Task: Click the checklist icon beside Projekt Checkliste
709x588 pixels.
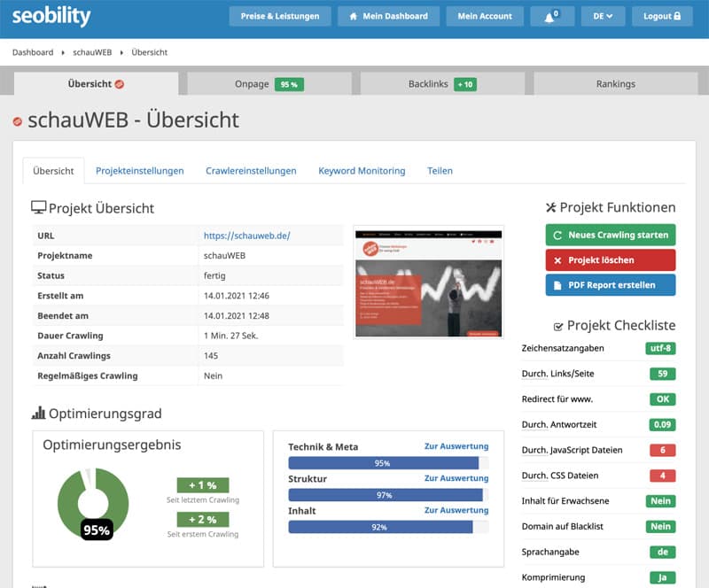Action: coord(558,326)
